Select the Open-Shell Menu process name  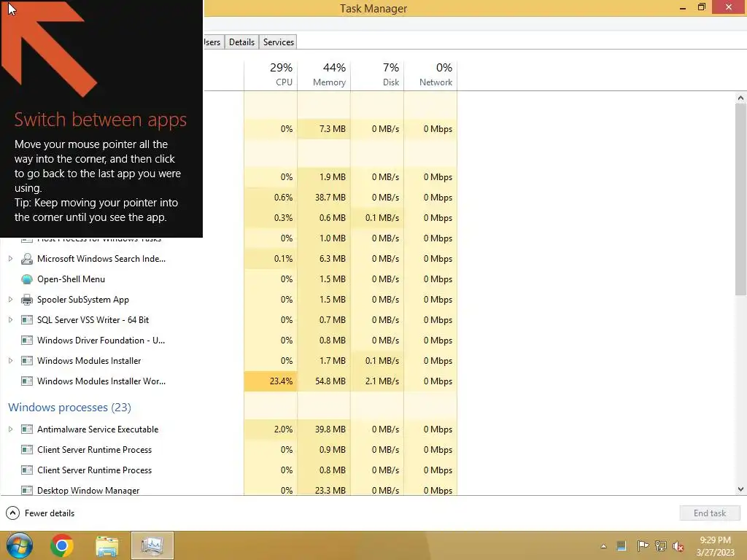[71, 279]
